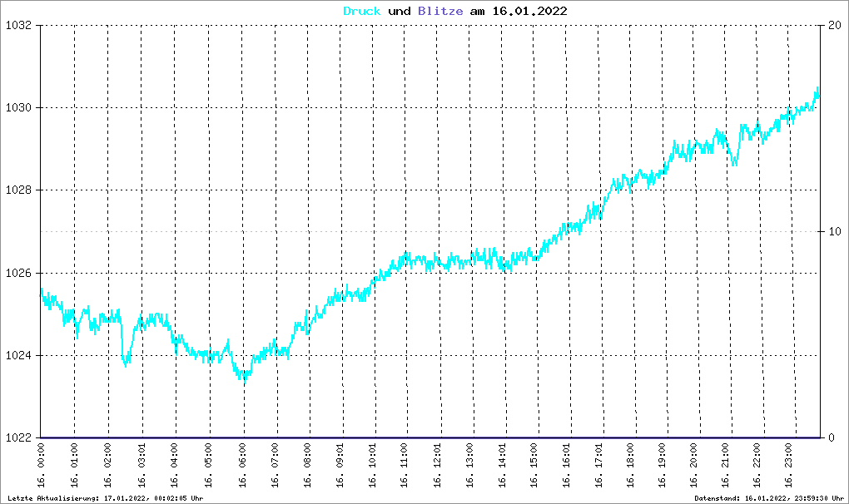Image resolution: width=849 pixels, height=504 pixels.
Task: Click pressure curve dip near 21:00
Action: click(x=734, y=162)
